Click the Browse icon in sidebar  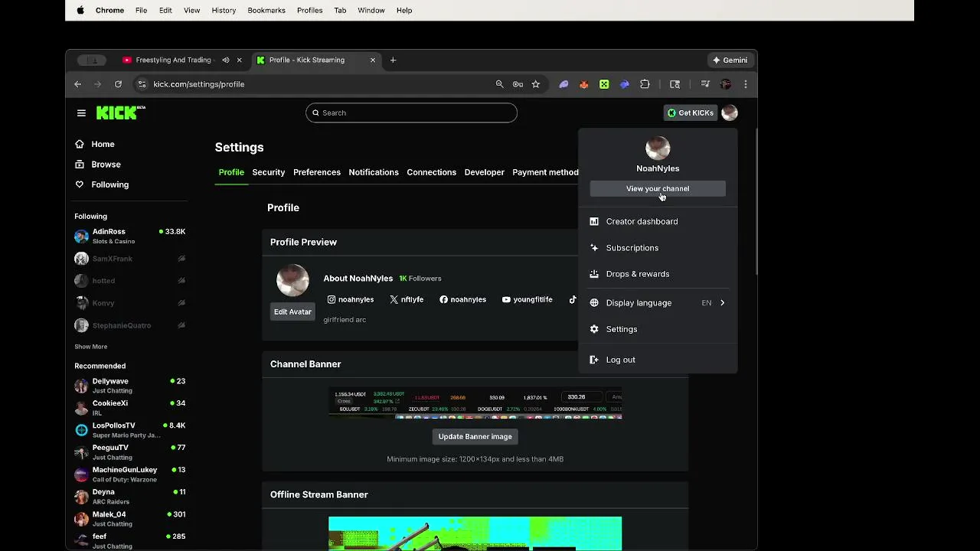[80, 165]
